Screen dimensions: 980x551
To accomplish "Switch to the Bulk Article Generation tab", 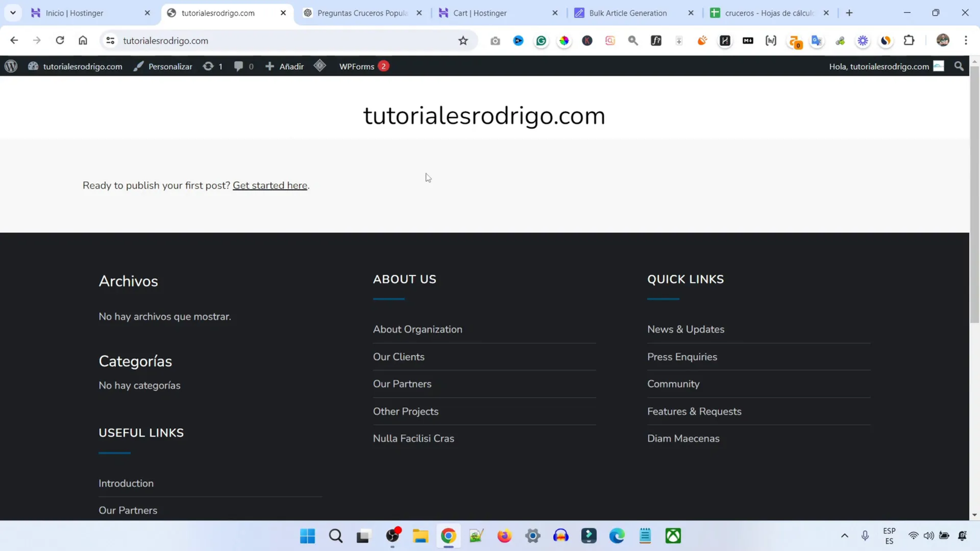I will pos(627,13).
